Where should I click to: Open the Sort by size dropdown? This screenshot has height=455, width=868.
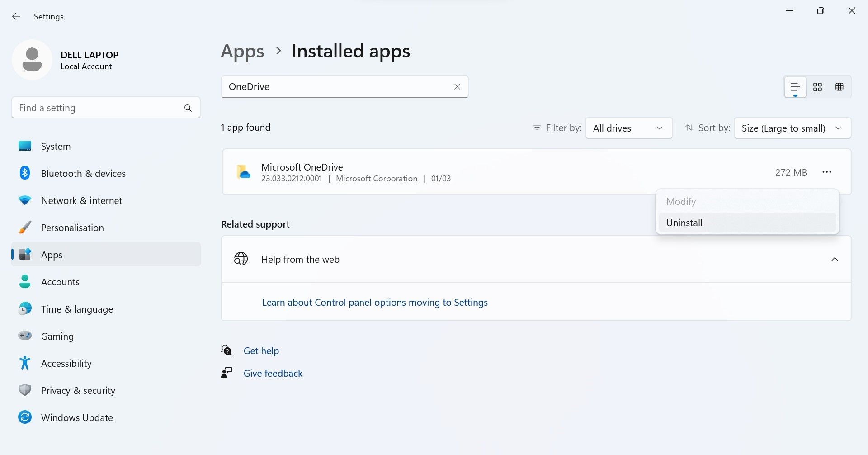792,128
